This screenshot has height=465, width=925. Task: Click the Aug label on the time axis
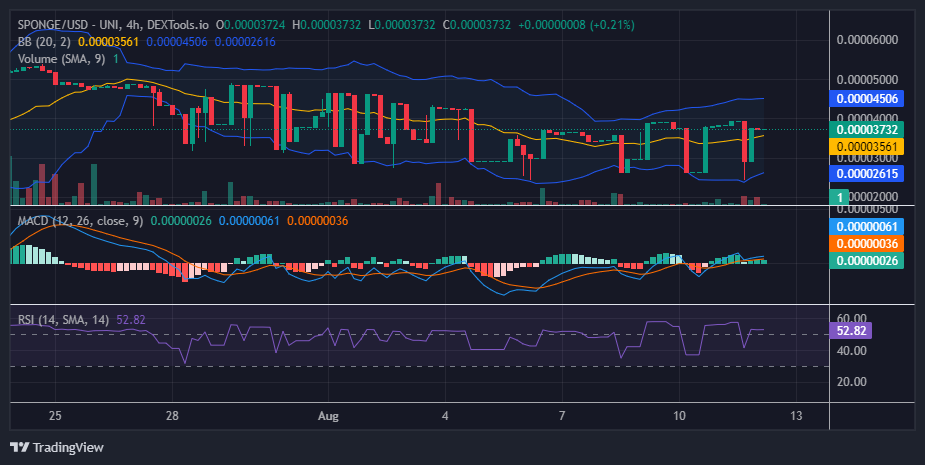point(329,415)
